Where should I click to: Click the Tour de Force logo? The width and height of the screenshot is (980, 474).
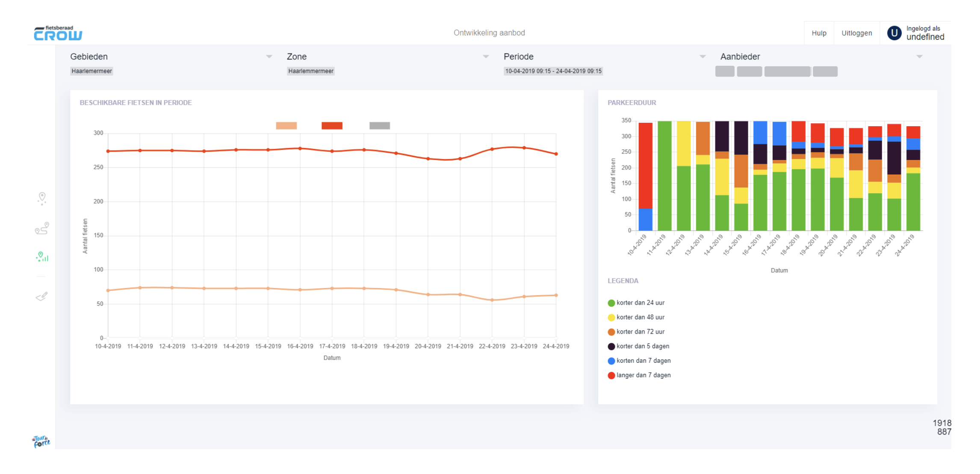[x=41, y=441]
